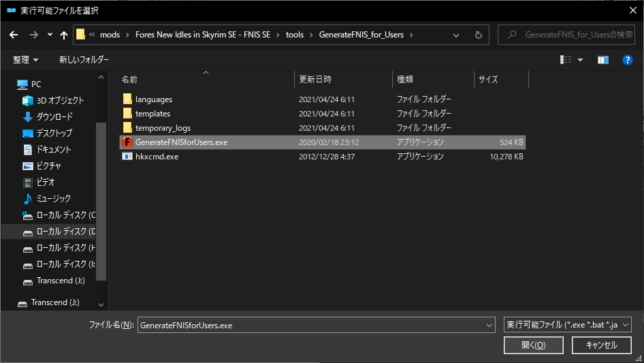
Task: Go back to the previous folder
Action: [x=14, y=35]
